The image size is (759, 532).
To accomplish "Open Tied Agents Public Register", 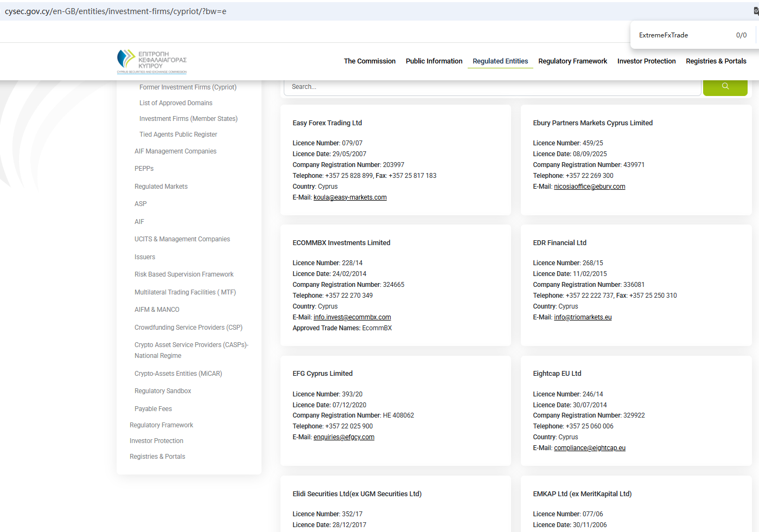I will (x=178, y=134).
